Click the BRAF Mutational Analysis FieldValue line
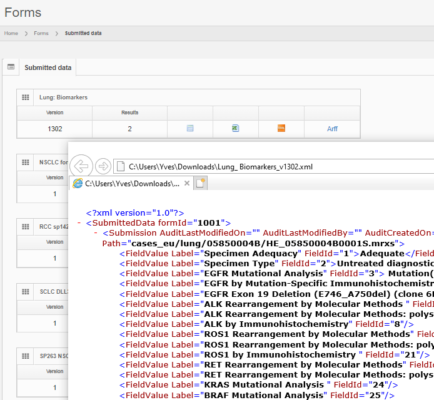Screen dimensions: 434x400 point(257,395)
